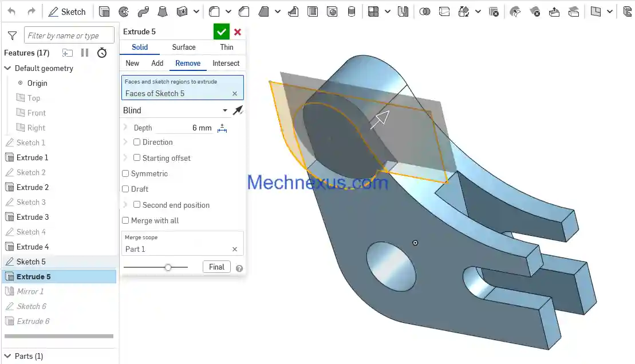Check the Draft option in dialog
The width and height of the screenshot is (635, 364).
point(125,189)
